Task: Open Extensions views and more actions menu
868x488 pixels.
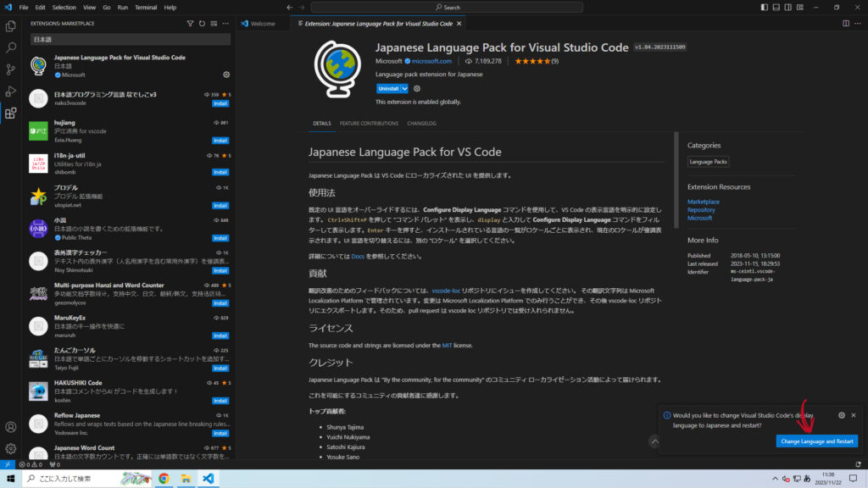Action: (x=225, y=24)
